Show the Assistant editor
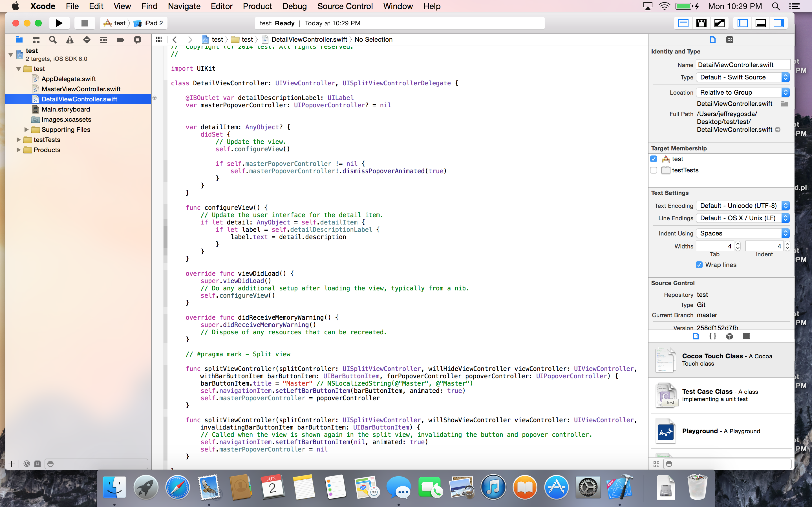 coord(701,23)
